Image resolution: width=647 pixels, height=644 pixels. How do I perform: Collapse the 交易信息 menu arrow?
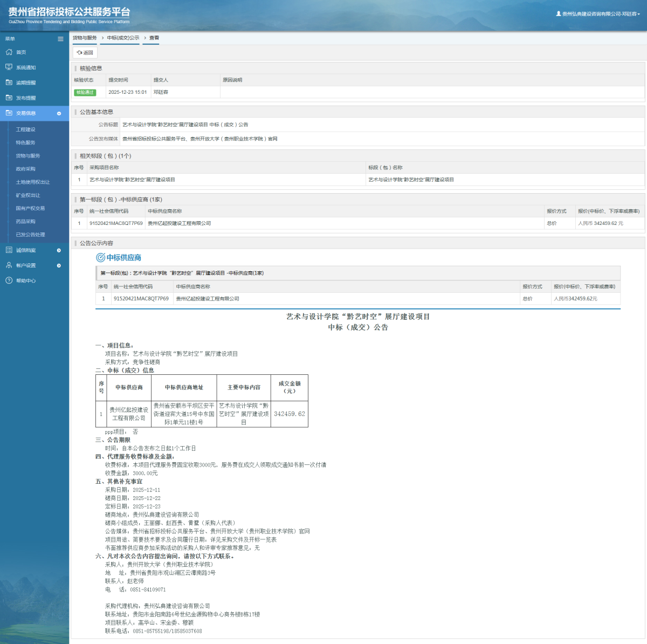pos(59,113)
